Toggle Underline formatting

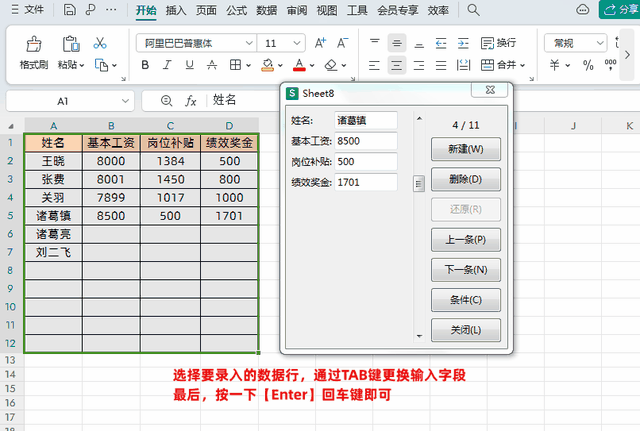(x=189, y=65)
